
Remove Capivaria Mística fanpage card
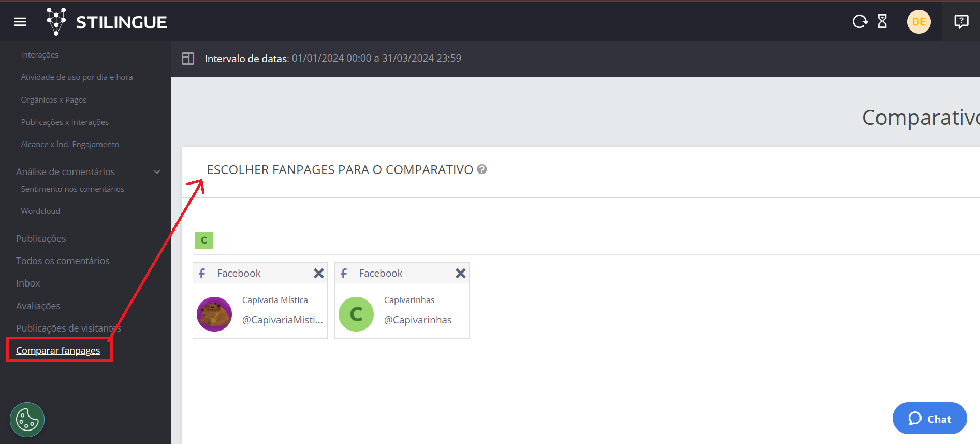[319, 273]
